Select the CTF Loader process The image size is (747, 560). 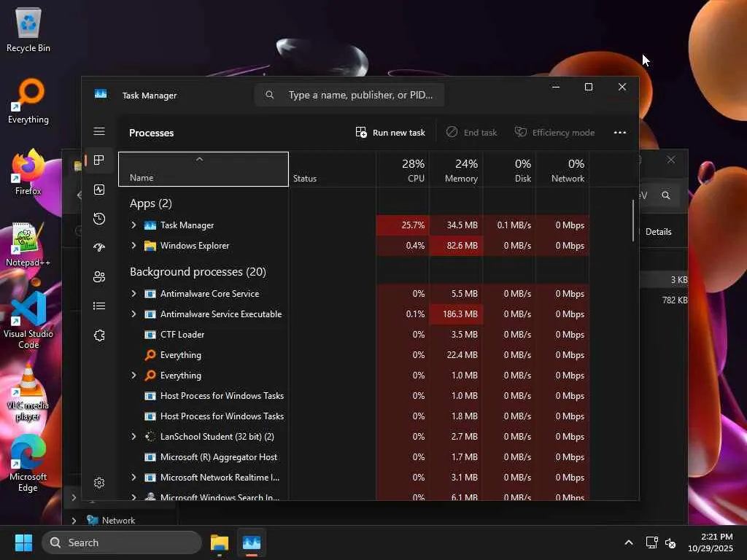(x=354, y=334)
